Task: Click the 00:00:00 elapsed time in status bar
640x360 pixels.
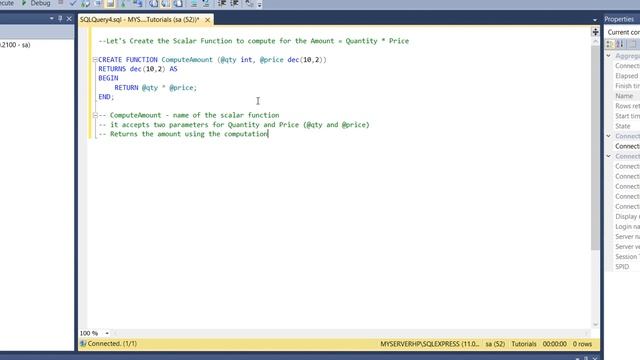Action: click(x=554, y=344)
